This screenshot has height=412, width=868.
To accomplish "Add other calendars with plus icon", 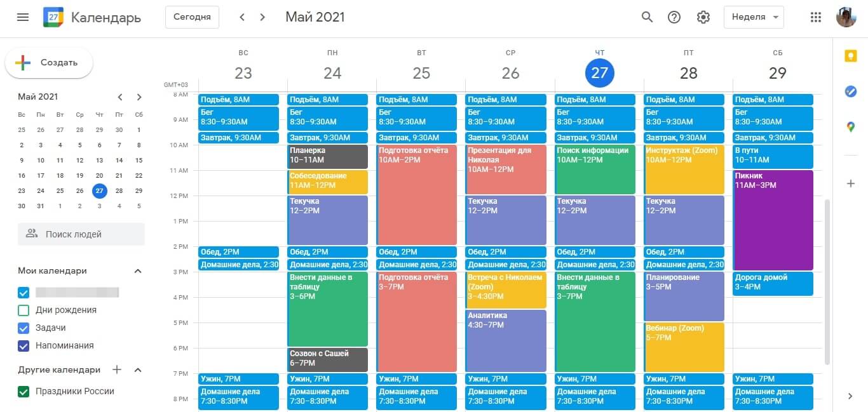I will tap(116, 369).
